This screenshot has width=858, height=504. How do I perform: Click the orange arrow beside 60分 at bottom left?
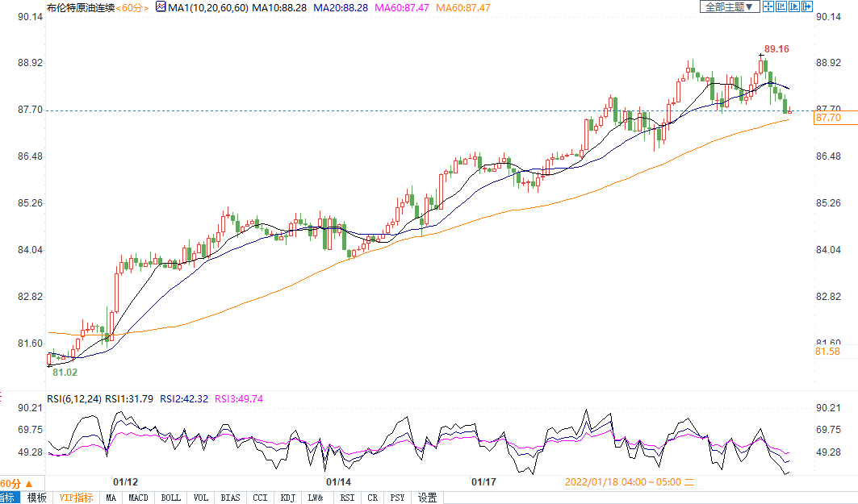click(29, 483)
